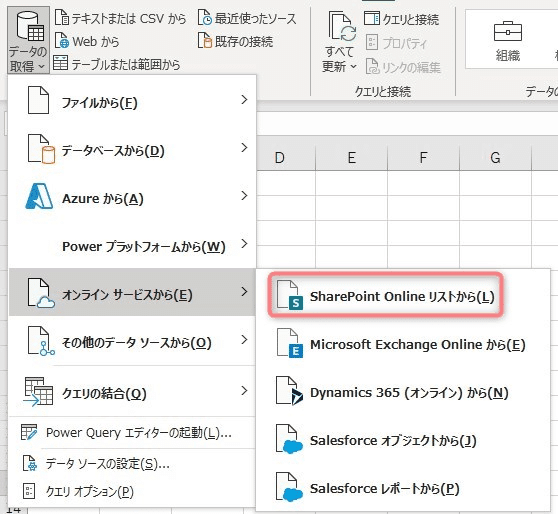Screen dimensions: 558x514
Task: Launch Power Query エディターの起動(L)...
Action: [x=132, y=432]
